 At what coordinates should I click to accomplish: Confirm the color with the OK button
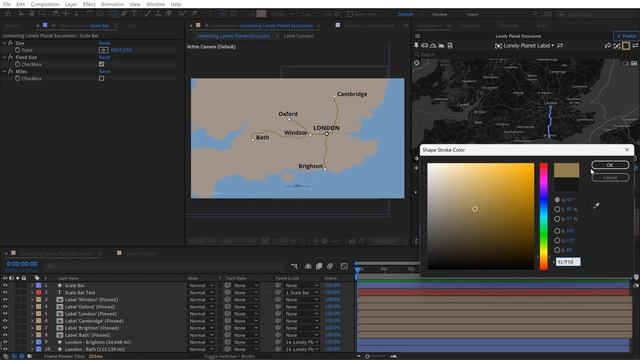pos(610,165)
